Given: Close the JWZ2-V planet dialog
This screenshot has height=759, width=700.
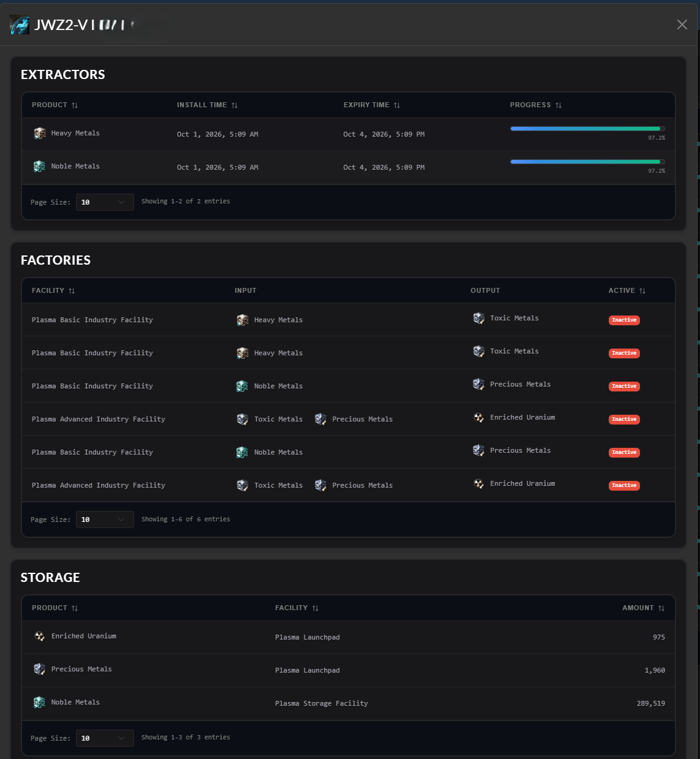Looking at the screenshot, I should (x=682, y=25).
